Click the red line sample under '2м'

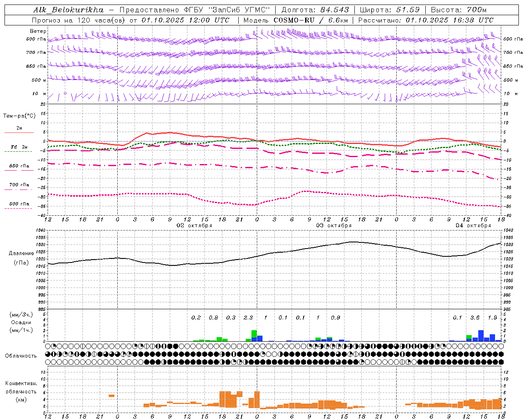pyautogui.click(x=19, y=132)
